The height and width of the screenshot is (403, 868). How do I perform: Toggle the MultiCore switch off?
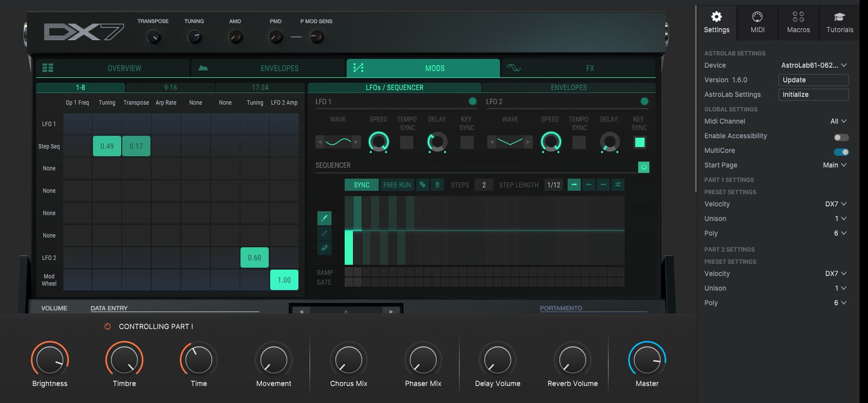(841, 152)
